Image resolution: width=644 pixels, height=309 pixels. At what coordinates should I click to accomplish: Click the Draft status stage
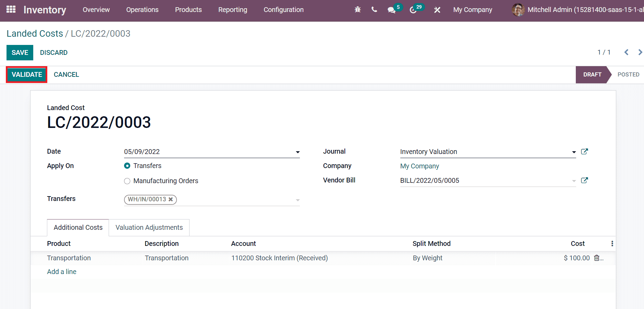[x=592, y=74]
